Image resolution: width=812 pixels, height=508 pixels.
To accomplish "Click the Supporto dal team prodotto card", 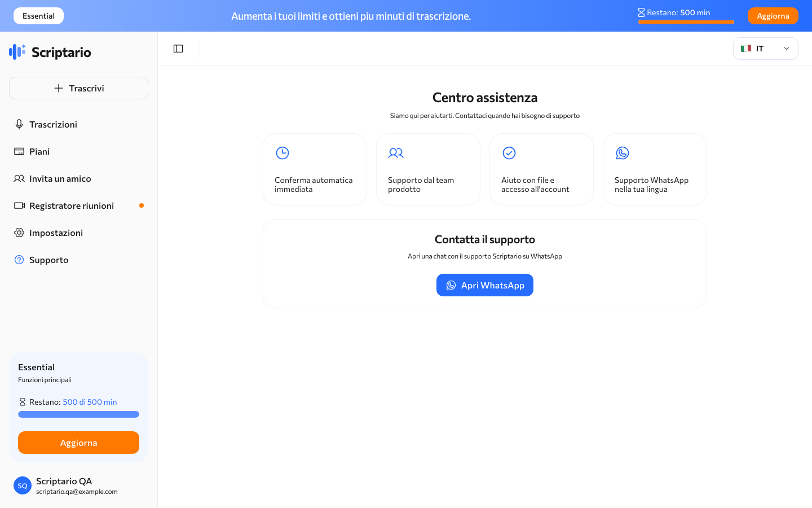I will 429,169.
